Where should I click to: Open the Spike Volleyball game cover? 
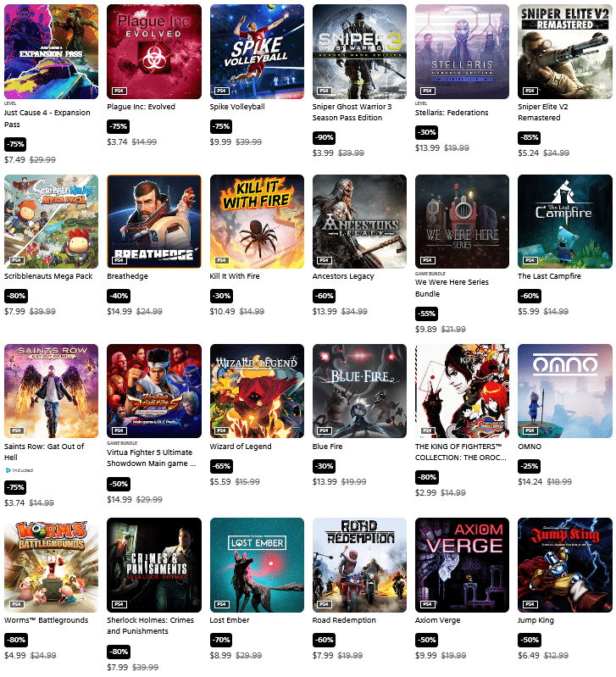coord(257,52)
